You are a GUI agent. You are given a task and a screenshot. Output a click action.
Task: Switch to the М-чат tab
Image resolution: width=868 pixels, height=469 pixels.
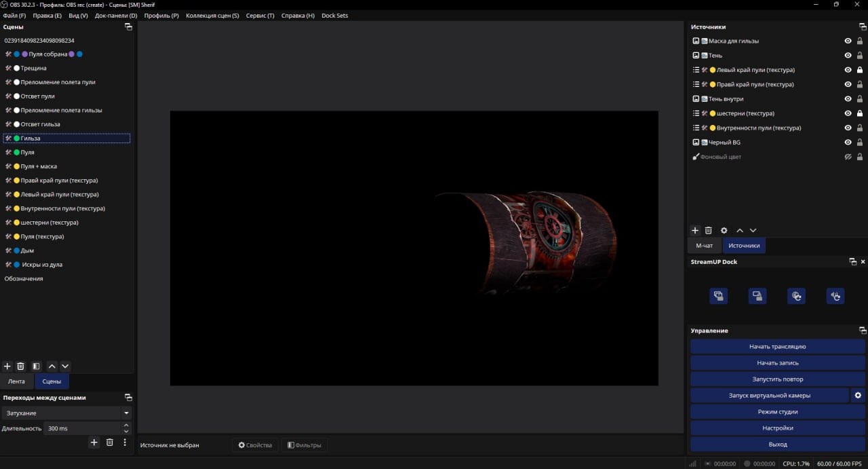click(705, 246)
